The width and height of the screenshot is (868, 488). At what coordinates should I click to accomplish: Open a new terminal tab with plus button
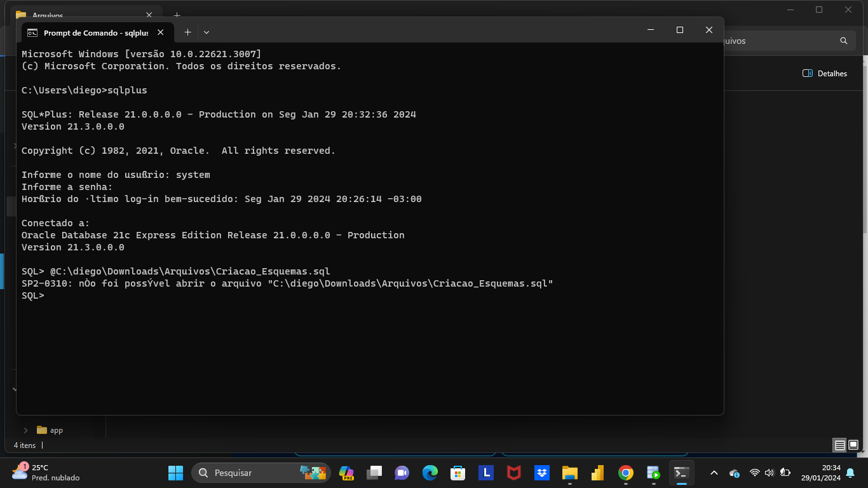[x=187, y=32]
